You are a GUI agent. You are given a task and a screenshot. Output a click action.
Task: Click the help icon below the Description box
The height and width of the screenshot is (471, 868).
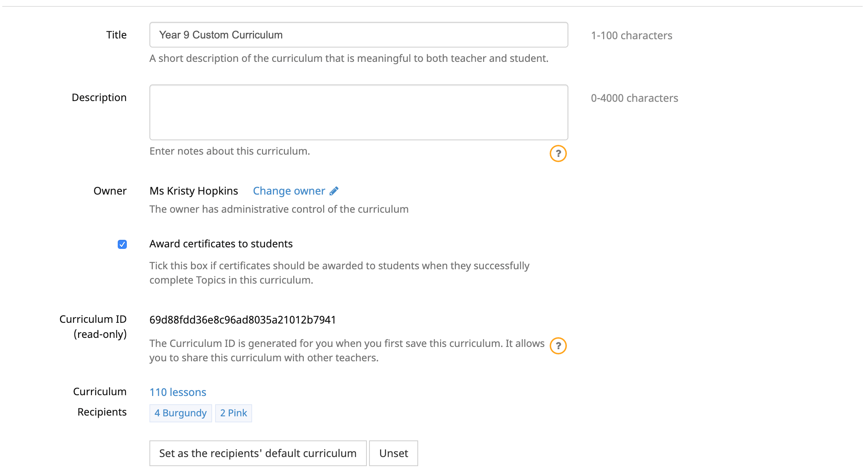[x=558, y=153]
